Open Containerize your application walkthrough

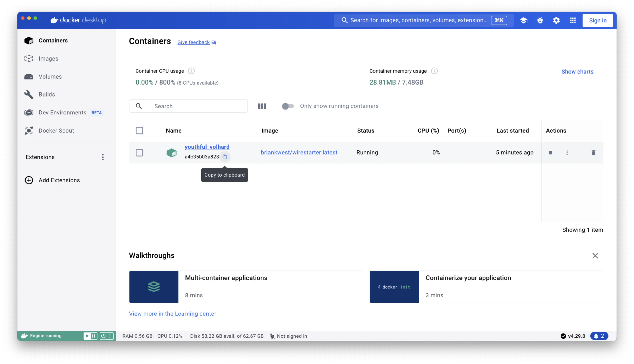point(486,287)
